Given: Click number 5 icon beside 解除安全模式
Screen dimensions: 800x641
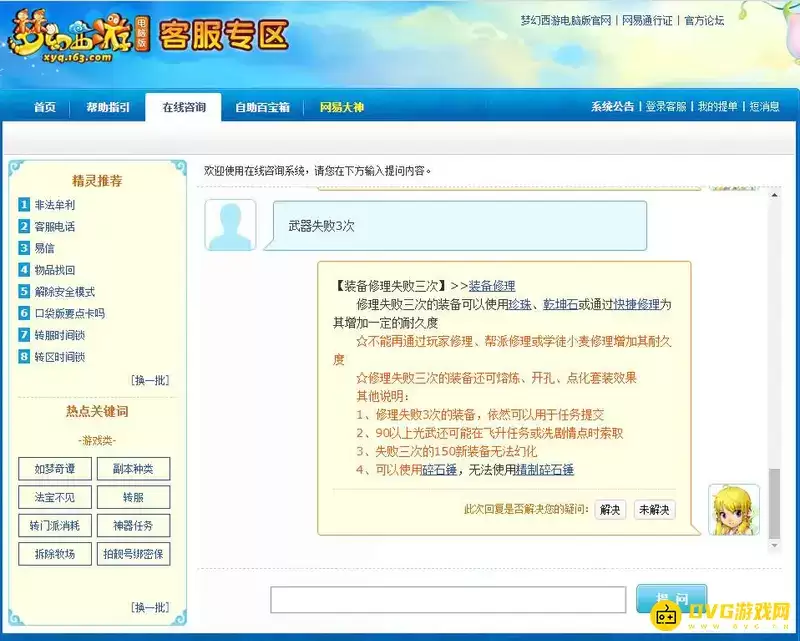Looking at the screenshot, I should pos(24,291).
